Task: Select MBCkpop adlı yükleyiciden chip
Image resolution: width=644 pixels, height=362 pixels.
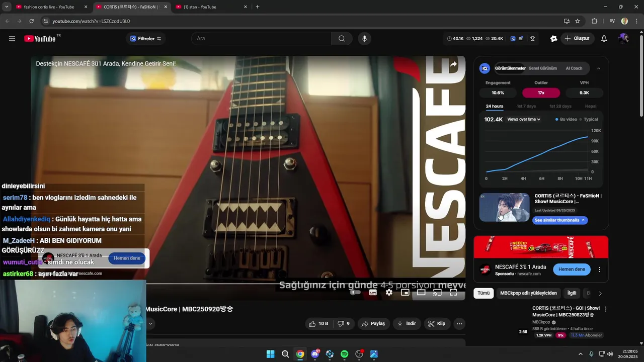Action: (528, 293)
